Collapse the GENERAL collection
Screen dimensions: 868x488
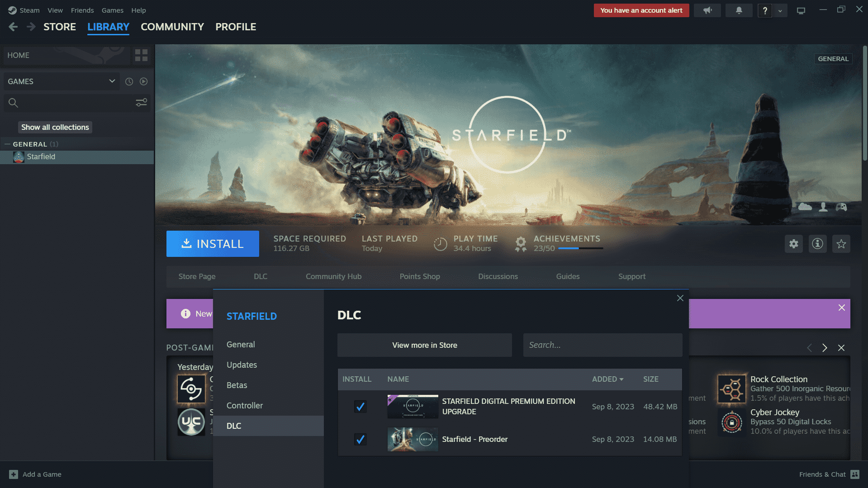pos(7,144)
